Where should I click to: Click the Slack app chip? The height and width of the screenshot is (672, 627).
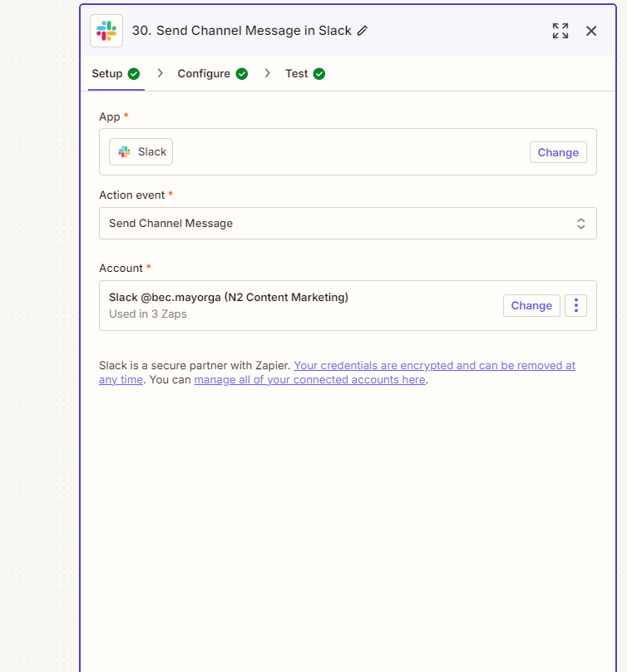pos(141,151)
